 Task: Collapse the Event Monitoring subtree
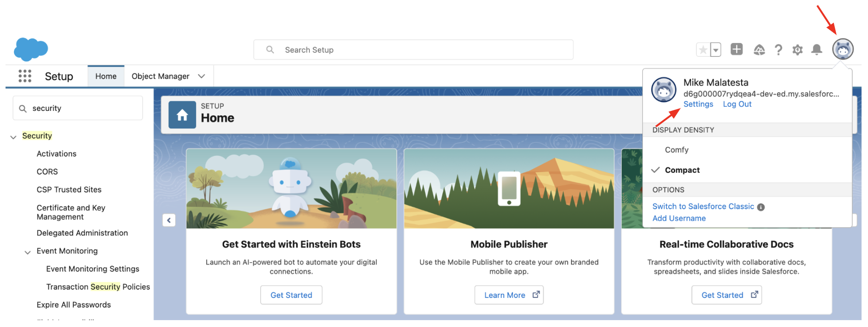pos(28,252)
